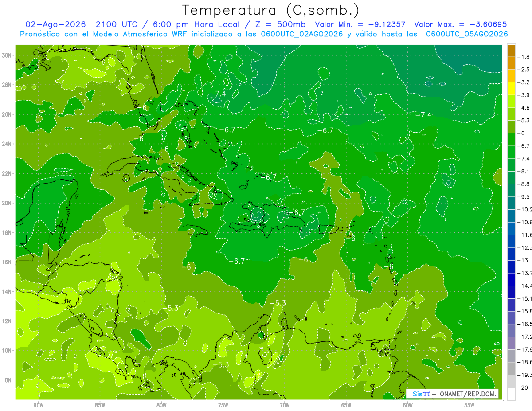Click the legend value "-8.8"

point(524,184)
